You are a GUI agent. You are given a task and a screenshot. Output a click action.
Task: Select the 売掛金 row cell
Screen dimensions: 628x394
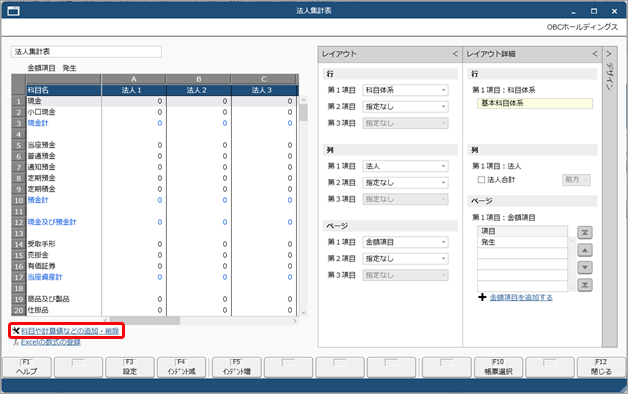(x=64, y=255)
